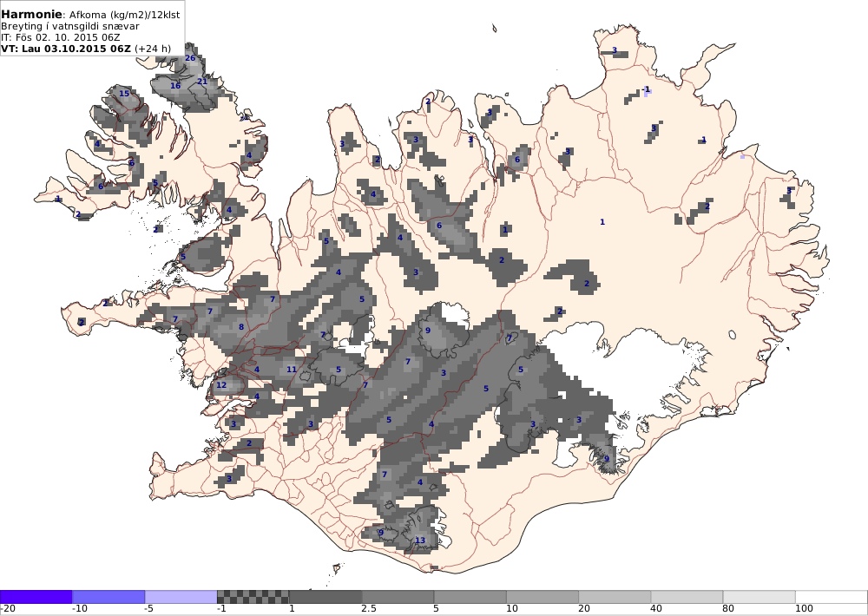Click the (+24 h) forecast offset

pos(153,48)
